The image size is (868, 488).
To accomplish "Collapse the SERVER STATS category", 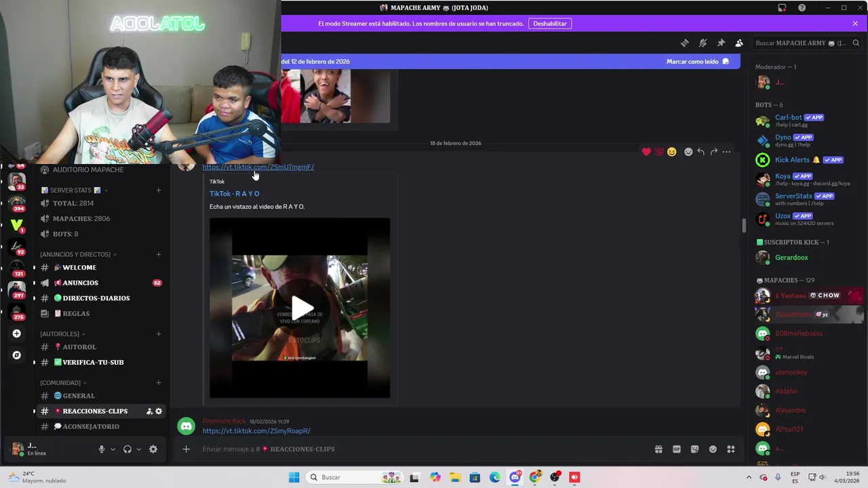I will [x=75, y=190].
